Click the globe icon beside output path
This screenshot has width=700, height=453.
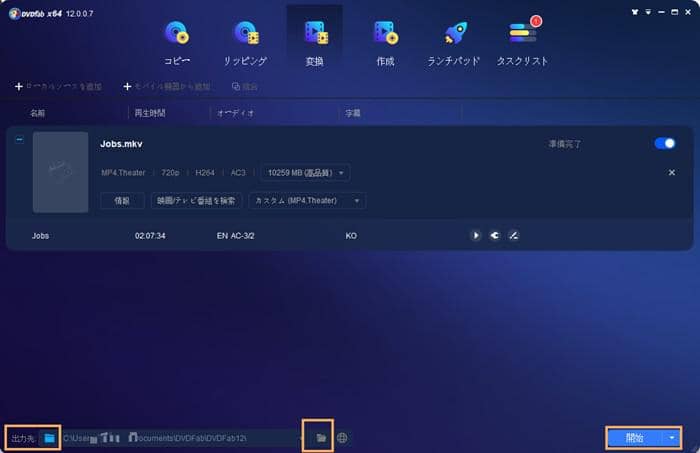click(x=342, y=438)
